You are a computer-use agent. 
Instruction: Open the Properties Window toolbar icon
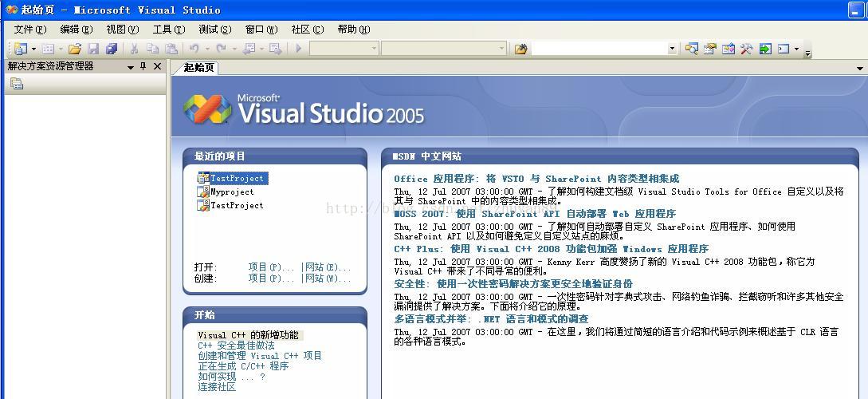click(x=709, y=49)
